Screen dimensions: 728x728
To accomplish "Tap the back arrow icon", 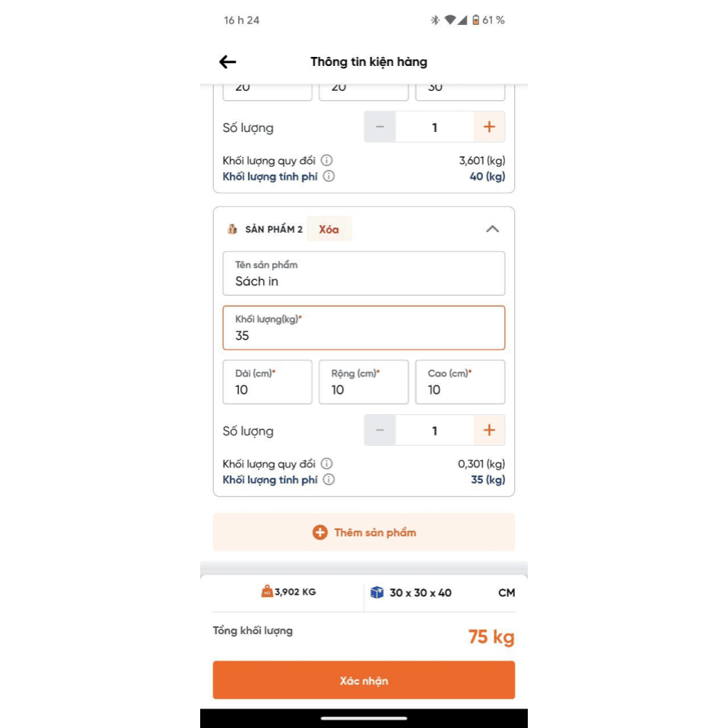I will 227,61.
